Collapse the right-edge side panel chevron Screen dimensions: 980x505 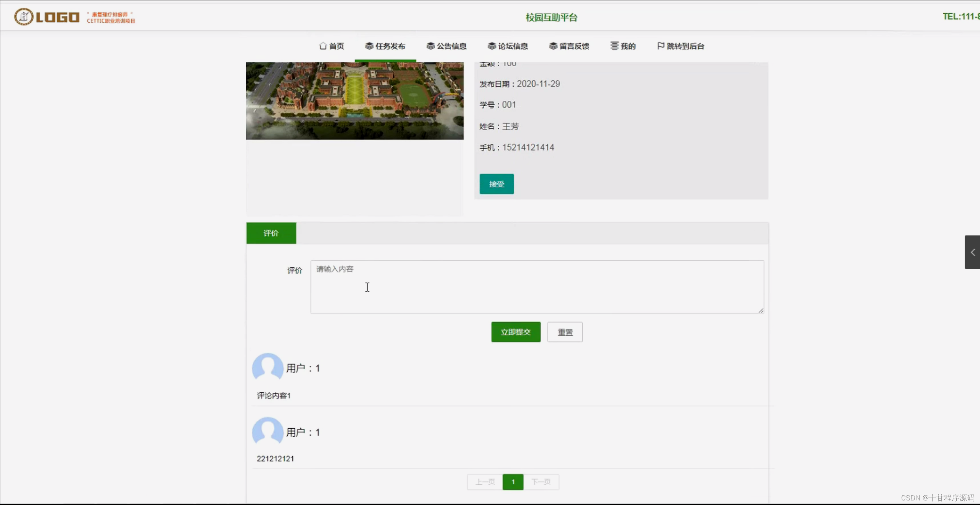[972, 252]
